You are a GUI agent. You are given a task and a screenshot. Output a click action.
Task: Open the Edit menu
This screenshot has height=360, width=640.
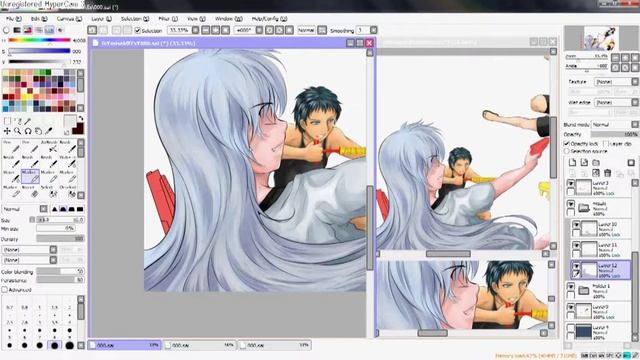pyautogui.click(x=39, y=19)
